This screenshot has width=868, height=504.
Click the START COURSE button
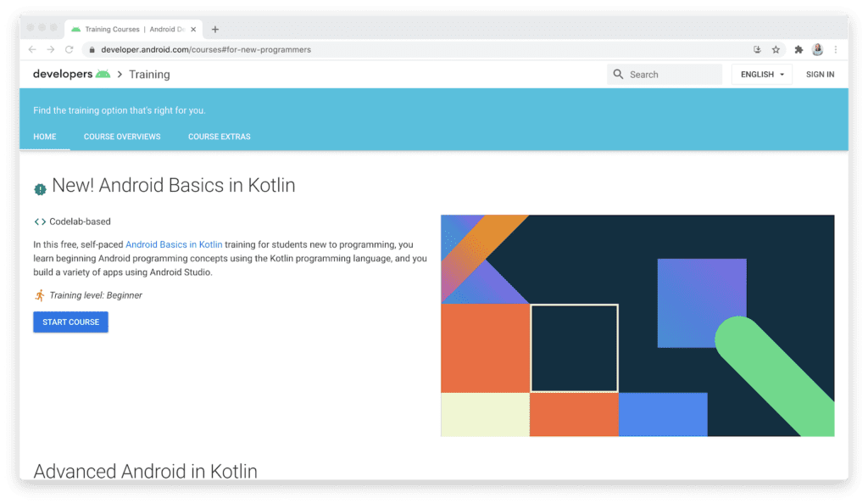(x=71, y=322)
